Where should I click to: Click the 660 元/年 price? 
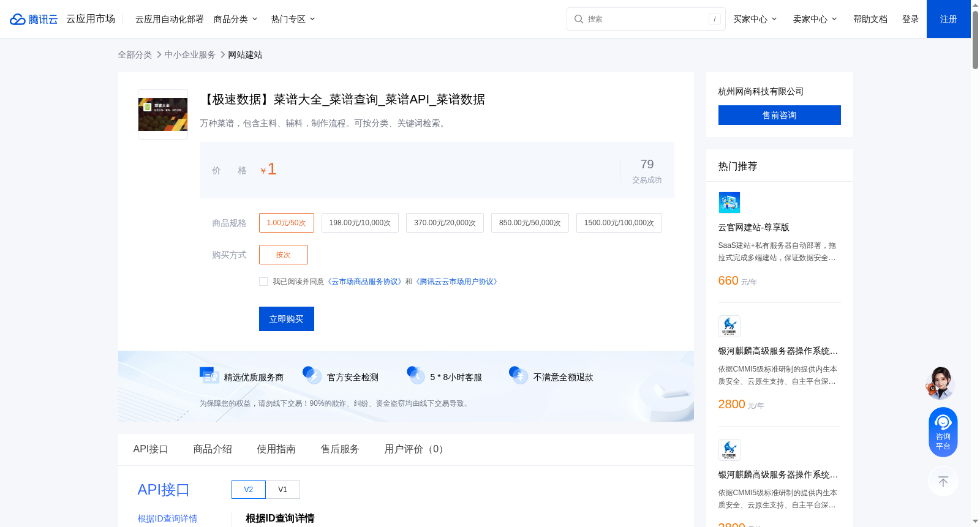pos(737,281)
